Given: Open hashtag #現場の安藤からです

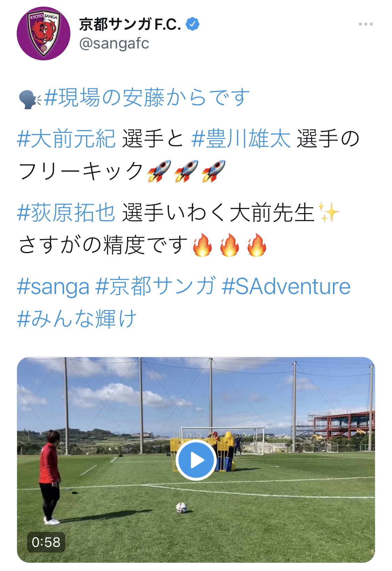Looking at the screenshot, I should point(147,97).
